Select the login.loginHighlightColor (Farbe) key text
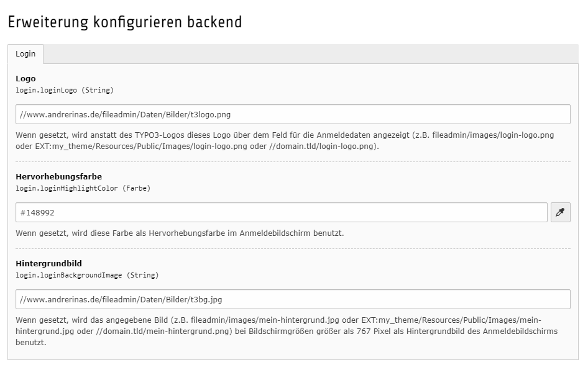588x388 pixels. 83,188
